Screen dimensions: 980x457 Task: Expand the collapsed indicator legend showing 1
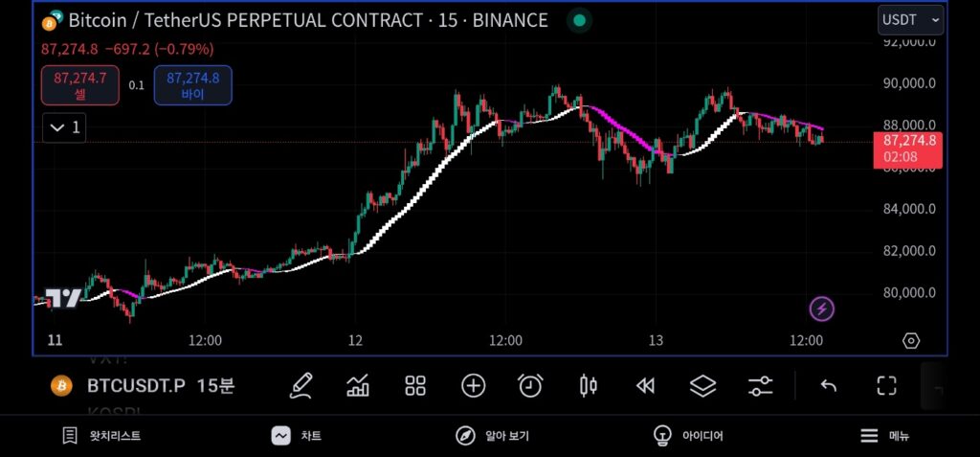(x=64, y=127)
